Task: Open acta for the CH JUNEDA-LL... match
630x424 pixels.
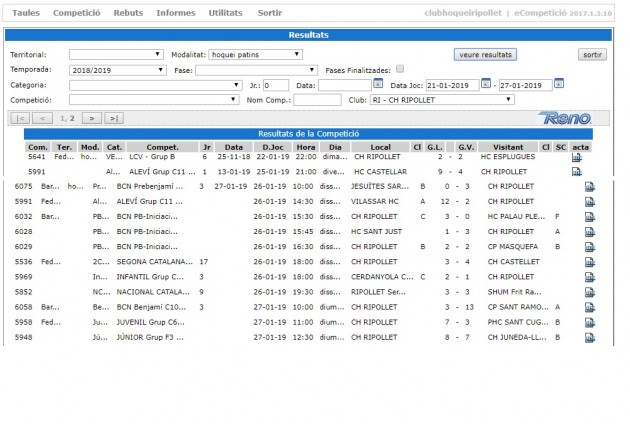Action: [589, 338]
